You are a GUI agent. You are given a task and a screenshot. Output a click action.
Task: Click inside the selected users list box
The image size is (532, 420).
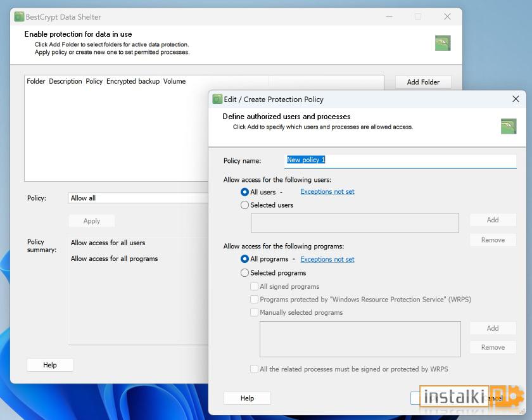click(x=355, y=223)
